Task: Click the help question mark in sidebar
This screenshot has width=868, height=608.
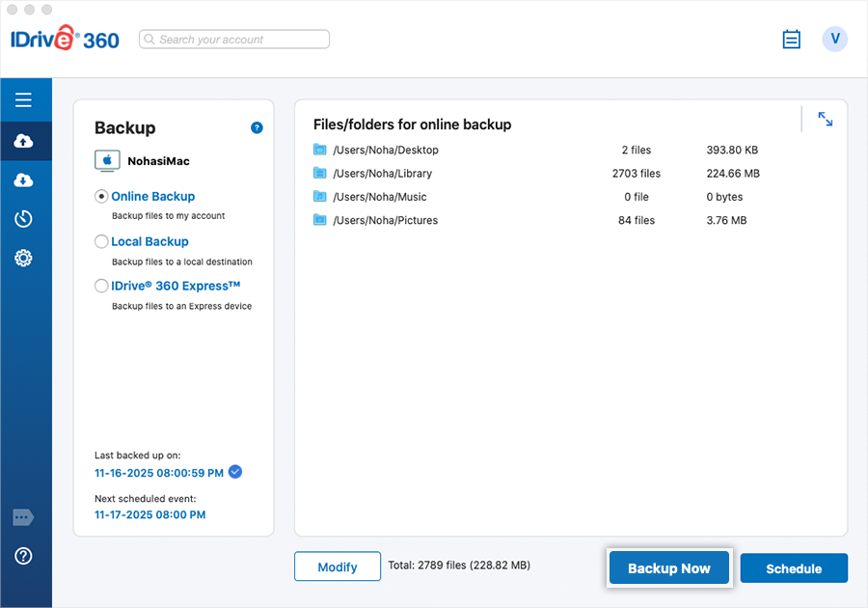Action: 24,556
